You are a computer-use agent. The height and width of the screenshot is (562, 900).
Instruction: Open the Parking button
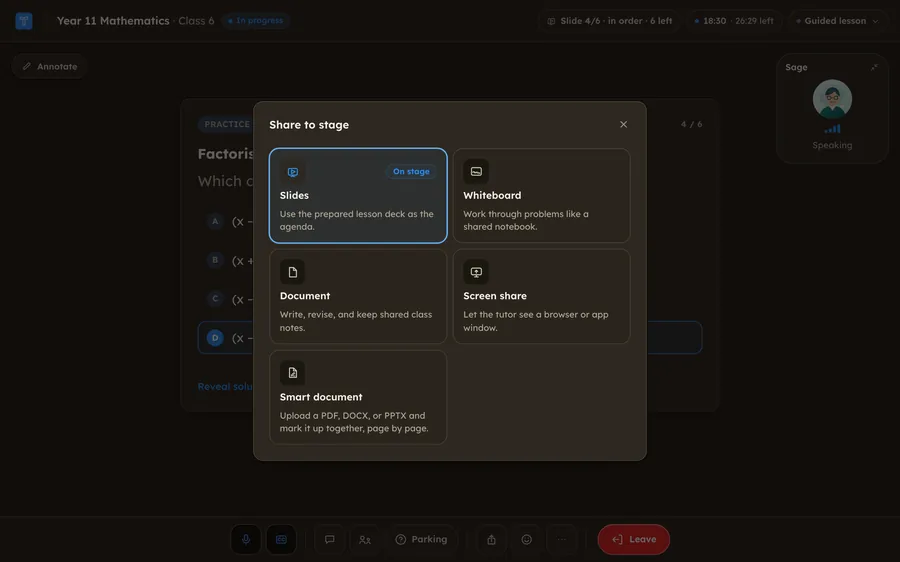tap(422, 540)
